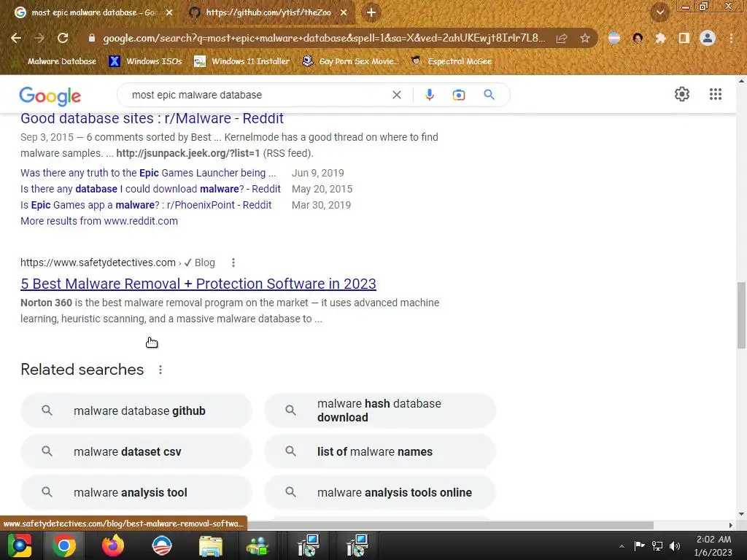Click the address bar URL
Image resolution: width=747 pixels, height=560 pixels.
pyautogui.click(x=324, y=38)
